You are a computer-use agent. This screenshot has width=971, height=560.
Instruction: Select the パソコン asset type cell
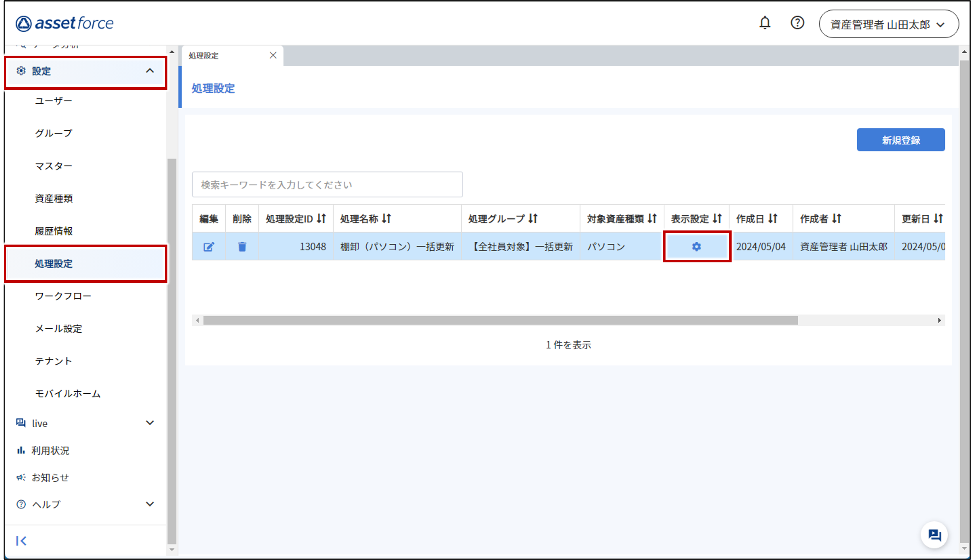click(622, 246)
